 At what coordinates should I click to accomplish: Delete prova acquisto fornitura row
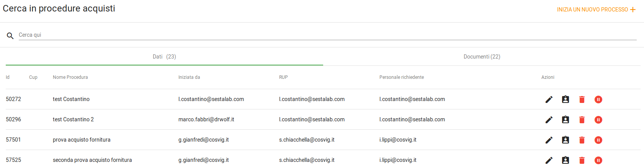tap(582, 140)
